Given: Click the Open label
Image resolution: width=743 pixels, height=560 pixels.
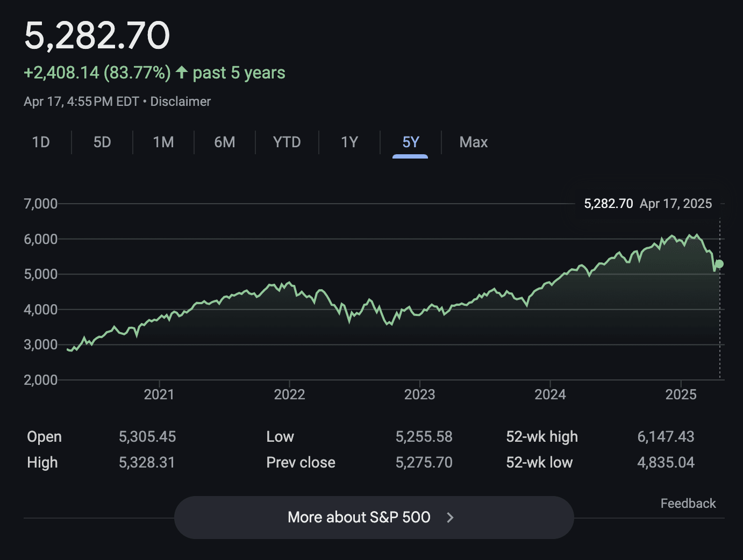Looking at the screenshot, I should point(44,437).
